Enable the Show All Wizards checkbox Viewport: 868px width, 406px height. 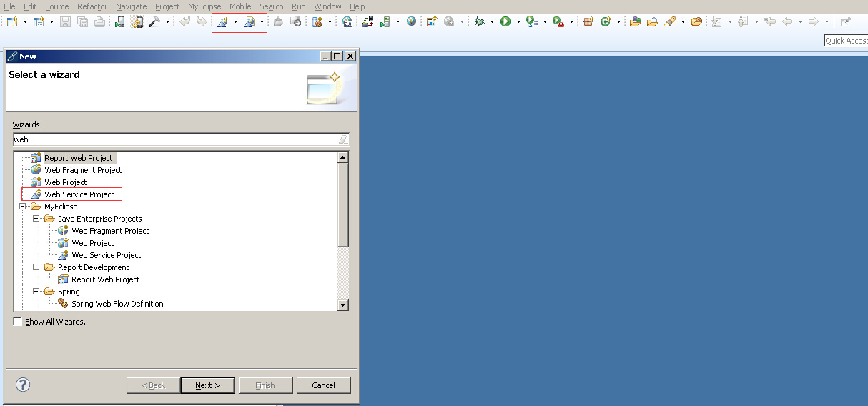[x=17, y=322]
